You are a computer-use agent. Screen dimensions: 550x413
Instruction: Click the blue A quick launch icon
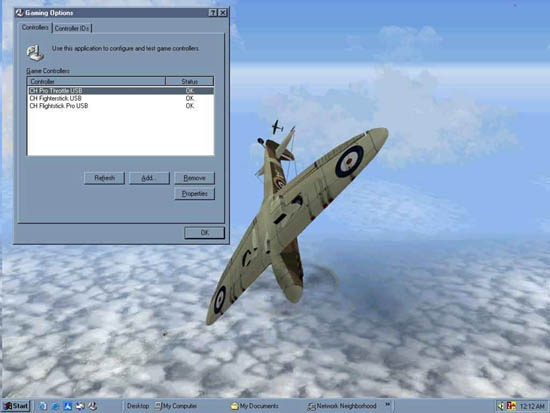(68, 406)
